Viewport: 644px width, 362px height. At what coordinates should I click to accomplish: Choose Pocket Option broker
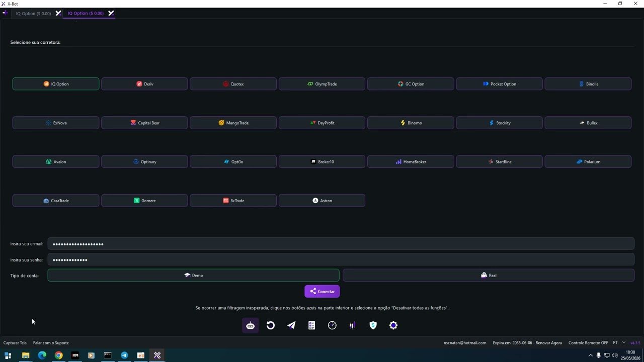[x=499, y=84]
